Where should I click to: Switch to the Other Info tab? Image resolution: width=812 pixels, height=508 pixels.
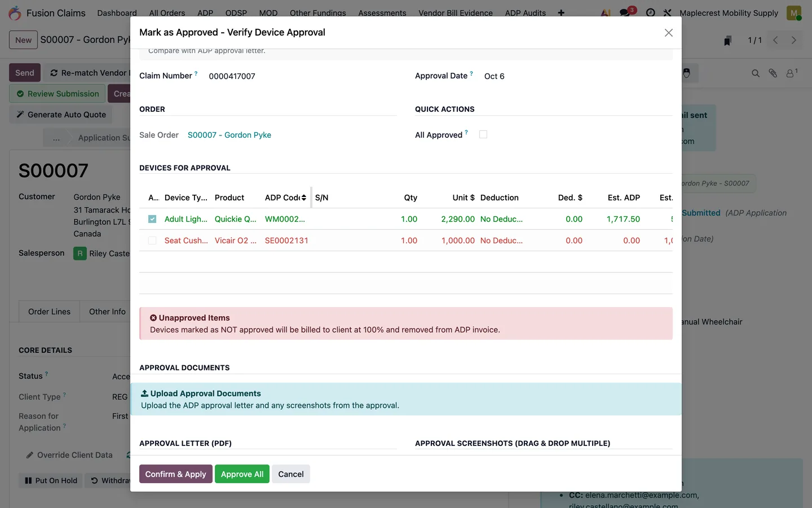tap(107, 312)
